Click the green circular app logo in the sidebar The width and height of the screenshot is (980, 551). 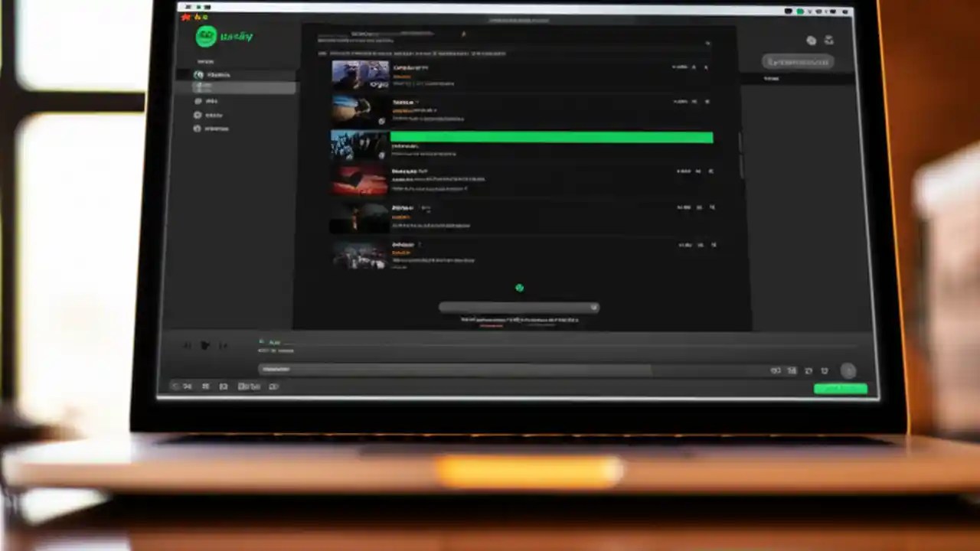click(205, 36)
